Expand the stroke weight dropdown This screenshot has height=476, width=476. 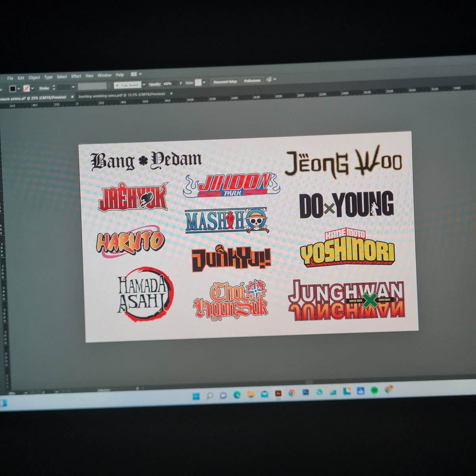[73, 87]
